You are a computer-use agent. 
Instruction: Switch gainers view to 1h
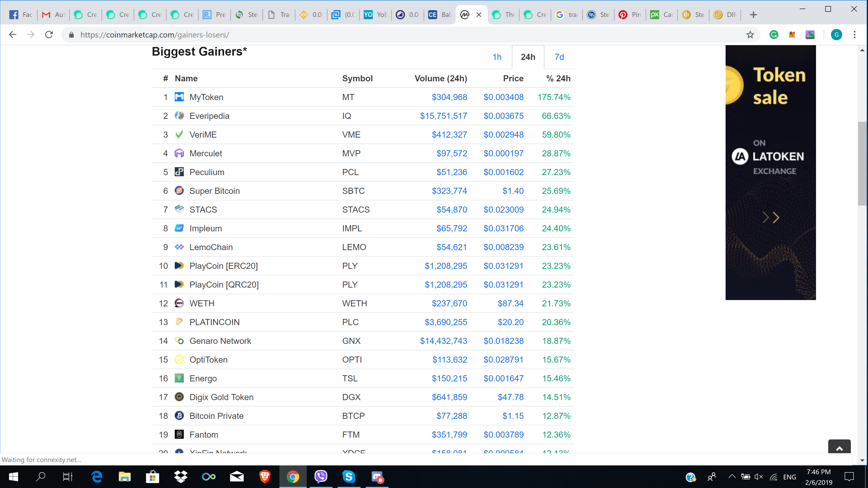coord(497,57)
